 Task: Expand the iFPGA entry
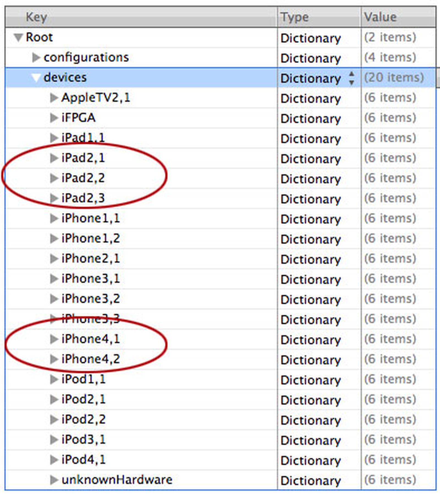[x=54, y=118]
